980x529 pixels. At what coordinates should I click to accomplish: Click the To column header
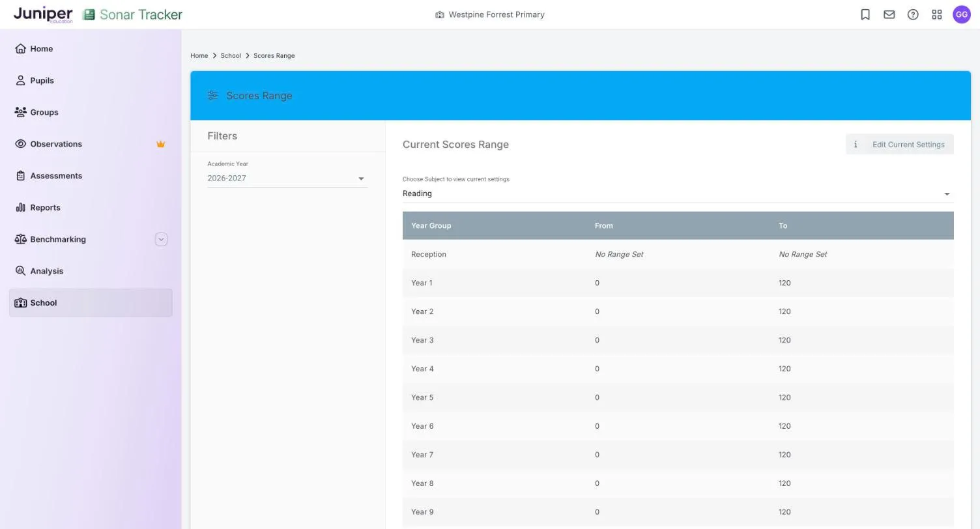783,226
